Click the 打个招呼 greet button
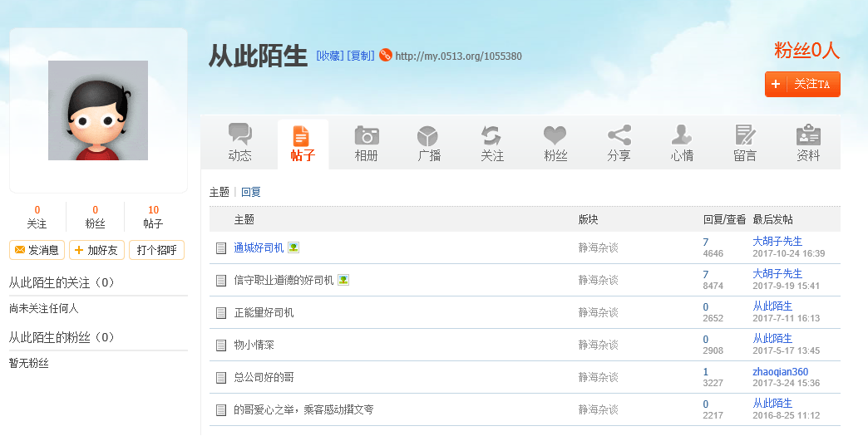Viewport: 868px width, 436px height. 156,250
